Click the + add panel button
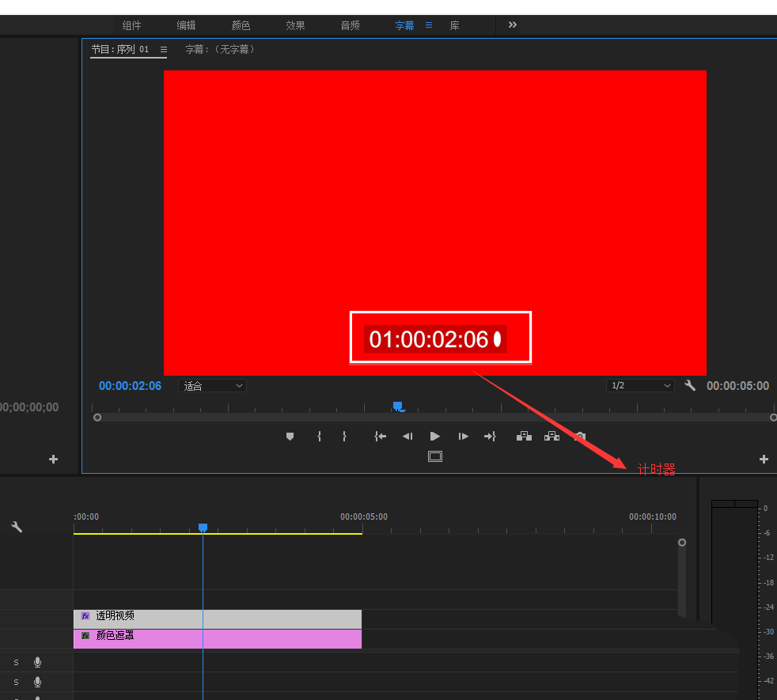The width and height of the screenshot is (777, 700). coord(763,458)
